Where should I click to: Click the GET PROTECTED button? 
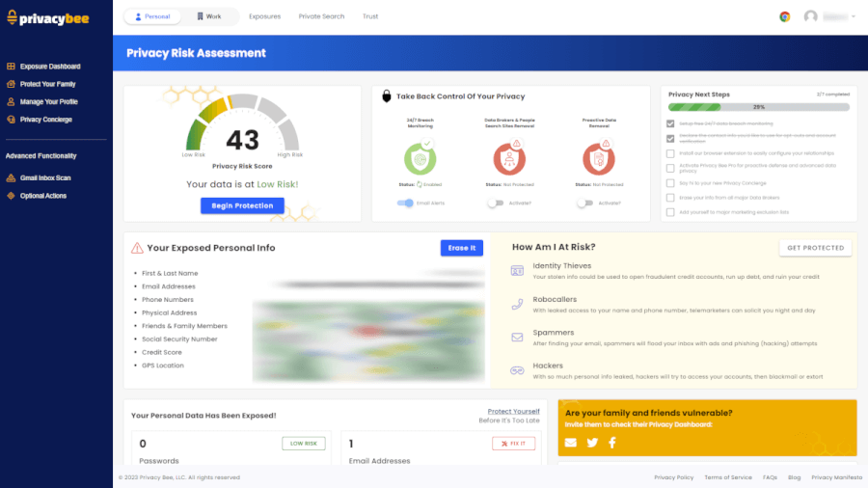tap(815, 248)
